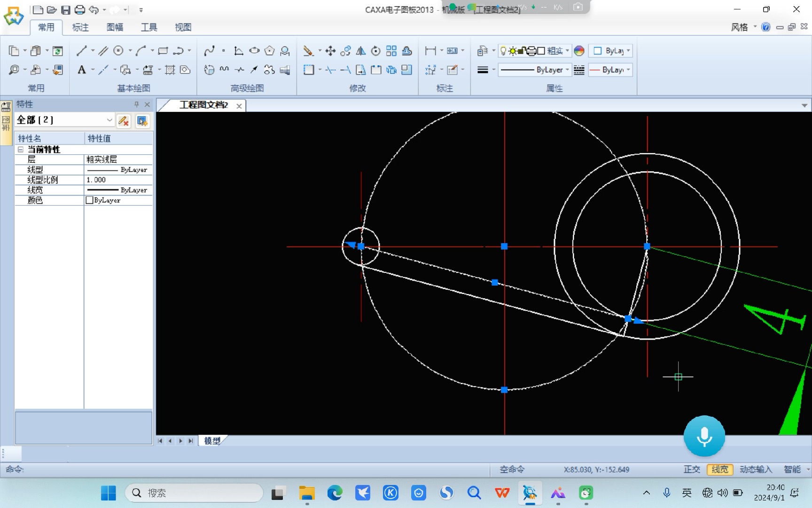812x508 pixels.
Task: Click the array tool icon
Action: coord(391,51)
